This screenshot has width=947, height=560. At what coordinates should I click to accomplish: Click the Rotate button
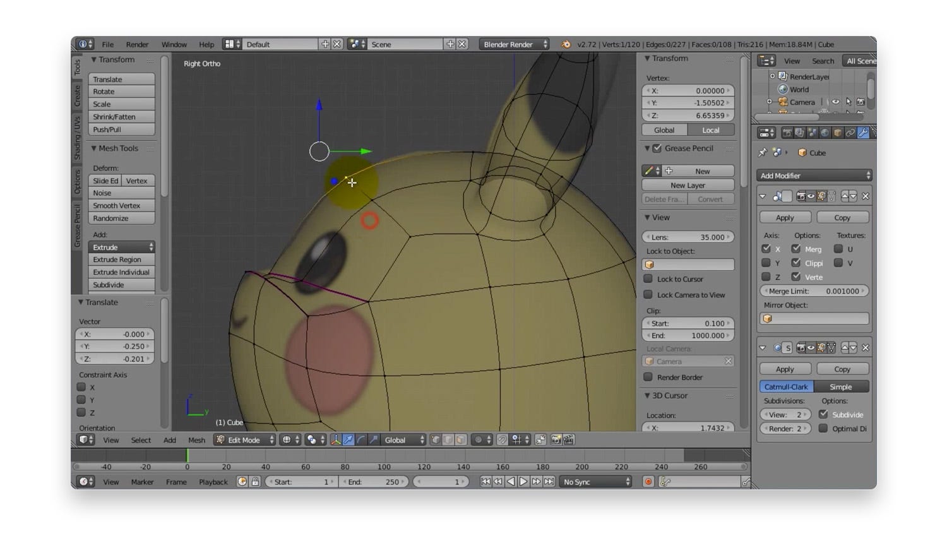point(122,92)
